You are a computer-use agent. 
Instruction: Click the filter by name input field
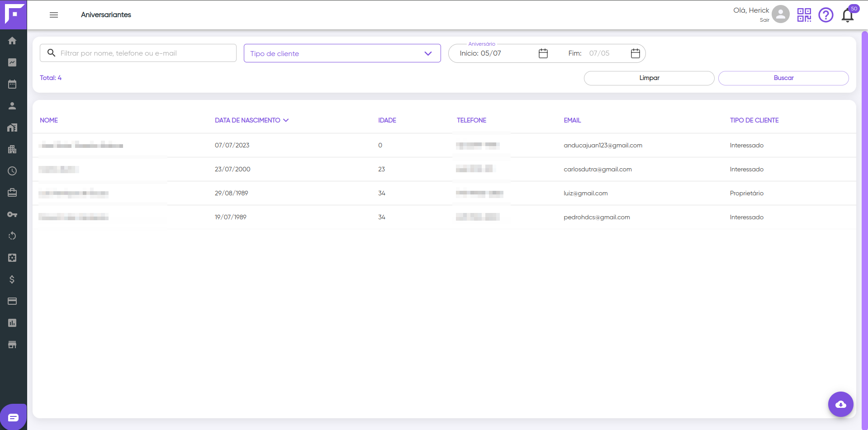(138, 53)
